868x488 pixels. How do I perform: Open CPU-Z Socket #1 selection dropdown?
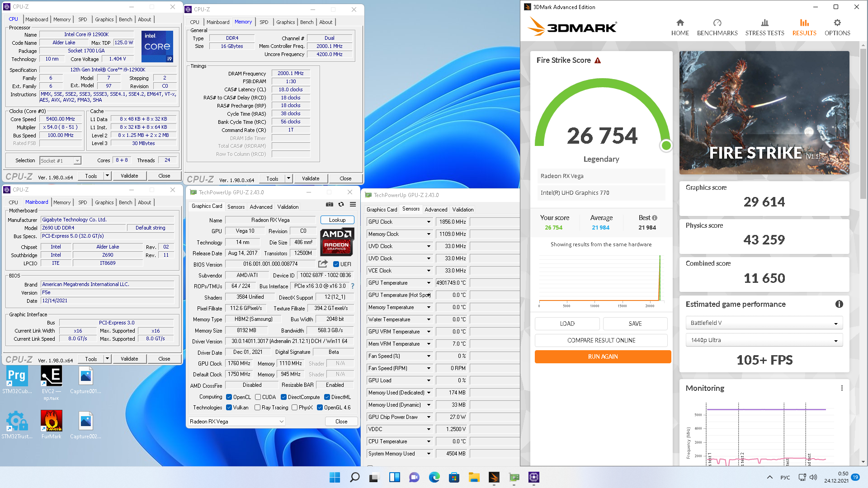(x=60, y=160)
